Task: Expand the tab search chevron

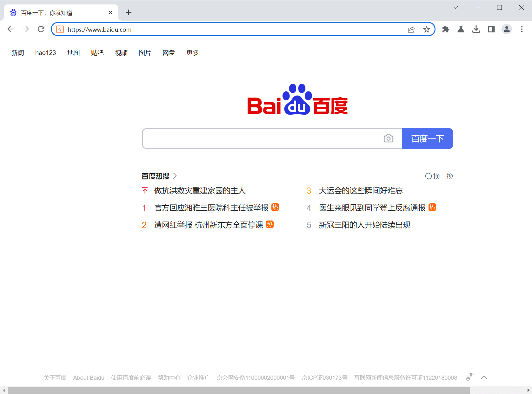Action: 456,8
